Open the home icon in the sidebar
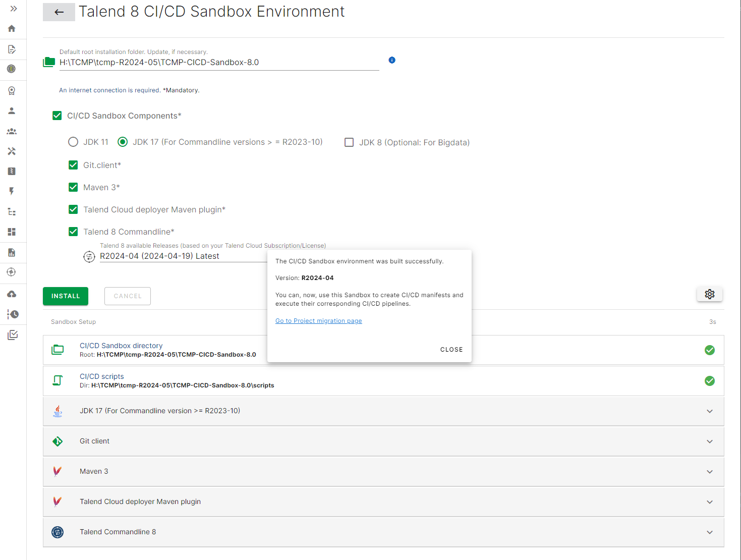The height and width of the screenshot is (560, 741). click(12, 29)
